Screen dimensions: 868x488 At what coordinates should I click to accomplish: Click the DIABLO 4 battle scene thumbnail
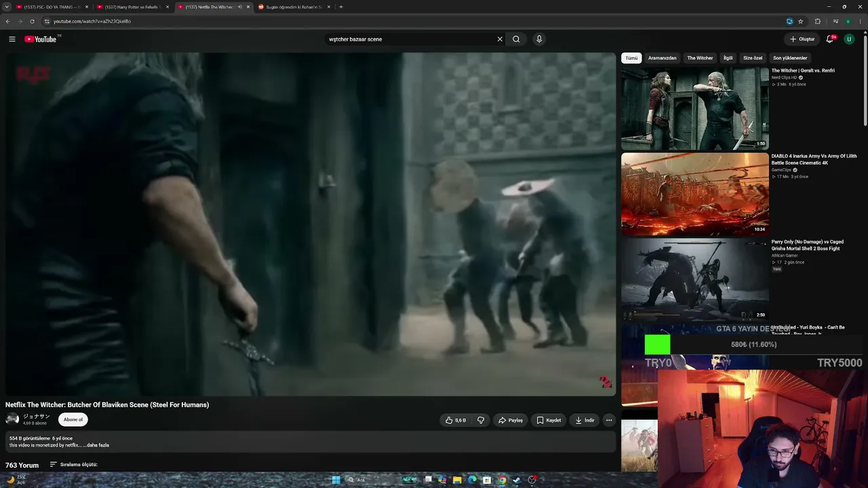pyautogui.click(x=695, y=195)
